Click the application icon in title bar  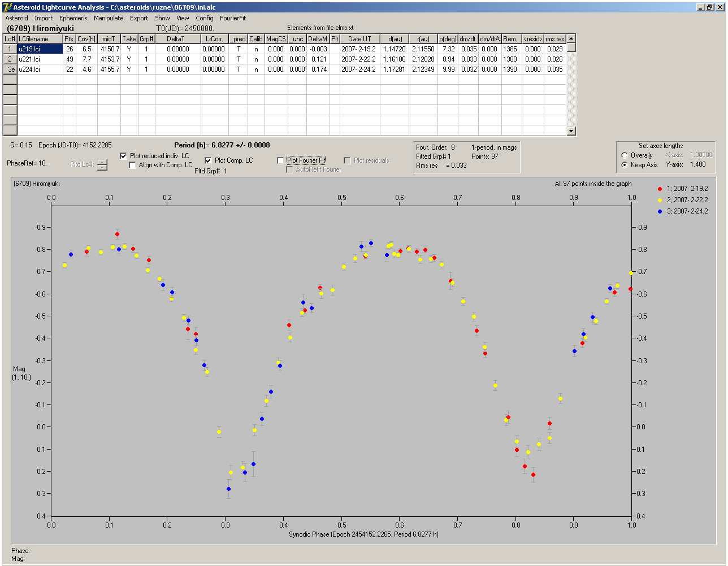click(x=7, y=7)
